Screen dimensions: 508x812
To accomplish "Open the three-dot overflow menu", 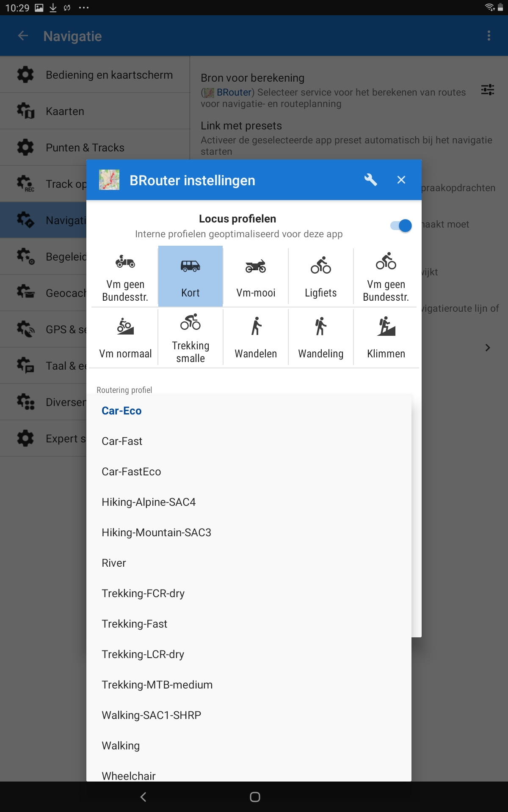I will pyautogui.click(x=489, y=36).
